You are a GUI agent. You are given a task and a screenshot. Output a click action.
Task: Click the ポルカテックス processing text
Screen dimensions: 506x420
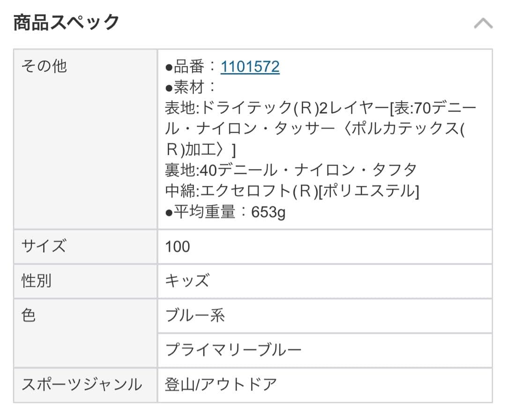coord(403,129)
